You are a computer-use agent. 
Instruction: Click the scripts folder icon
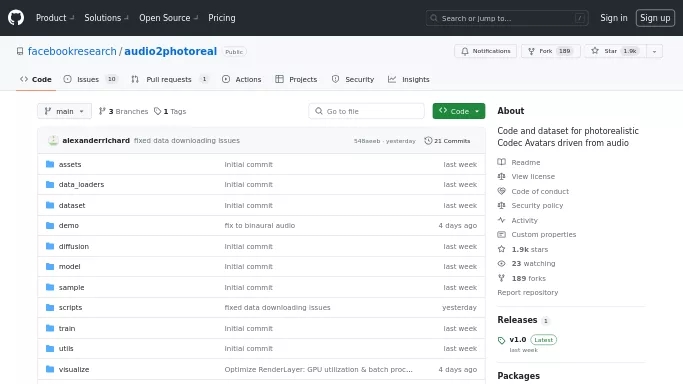tap(50, 307)
